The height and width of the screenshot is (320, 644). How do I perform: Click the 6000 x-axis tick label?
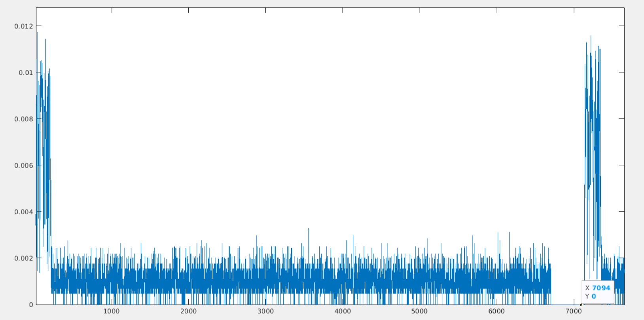pyautogui.click(x=496, y=311)
